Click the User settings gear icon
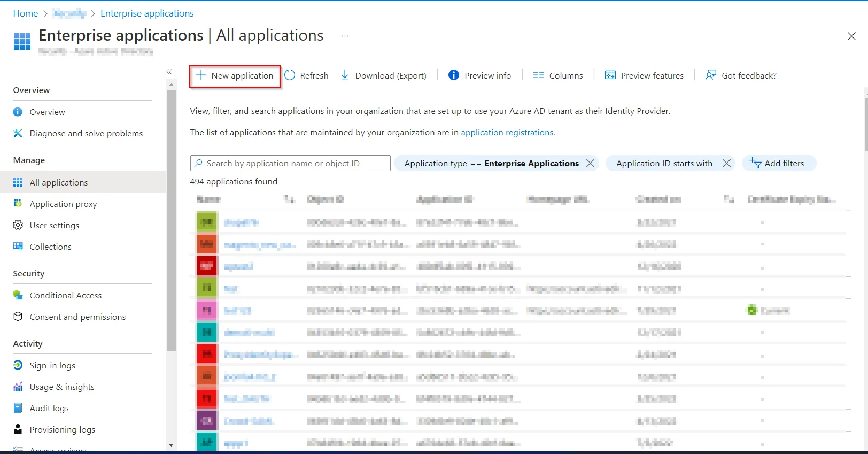The height and width of the screenshot is (454, 868). pyautogui.click(x=18, y=225)
